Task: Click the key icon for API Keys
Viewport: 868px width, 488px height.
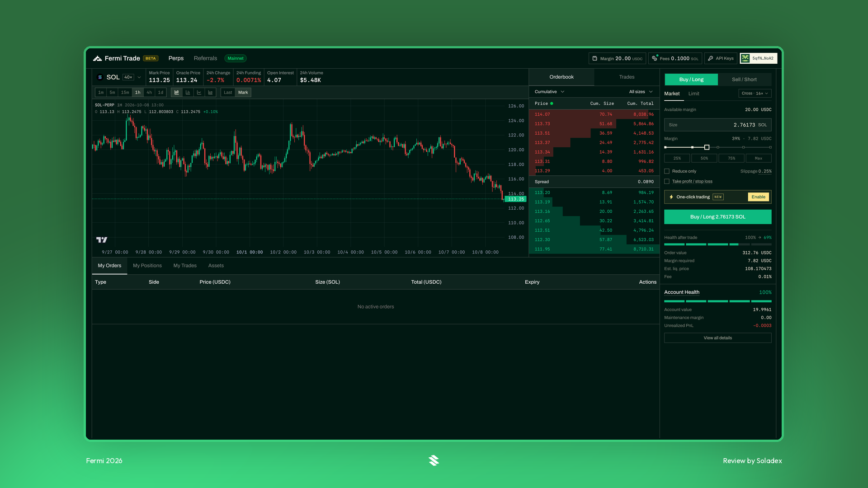Action: 710,58
